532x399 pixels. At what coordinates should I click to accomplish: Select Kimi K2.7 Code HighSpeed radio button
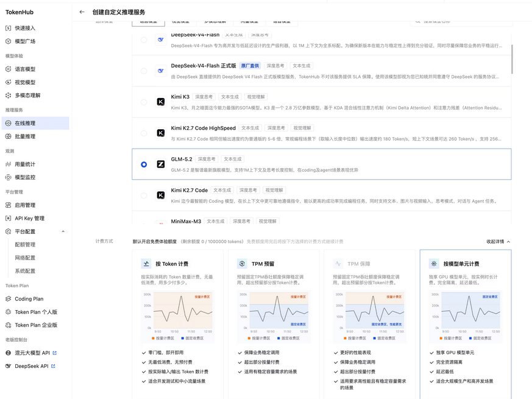[x=144, y=133]
